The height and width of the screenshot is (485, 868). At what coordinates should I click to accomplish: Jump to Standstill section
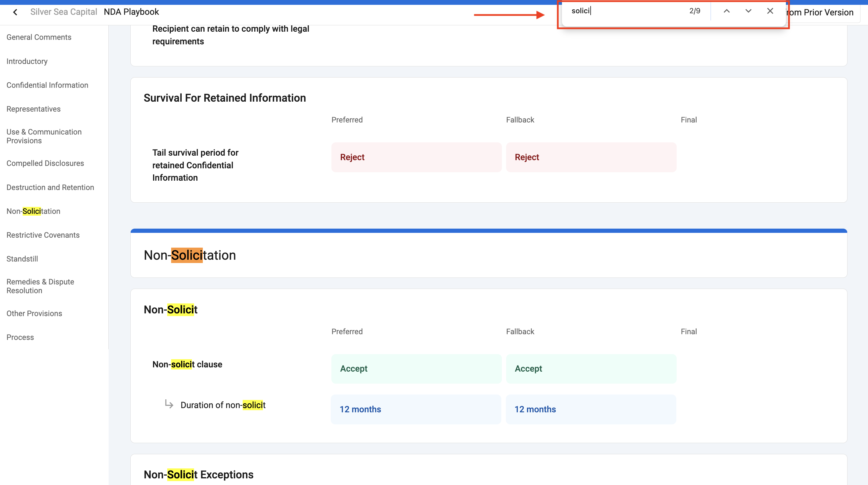tap(22, 259)
